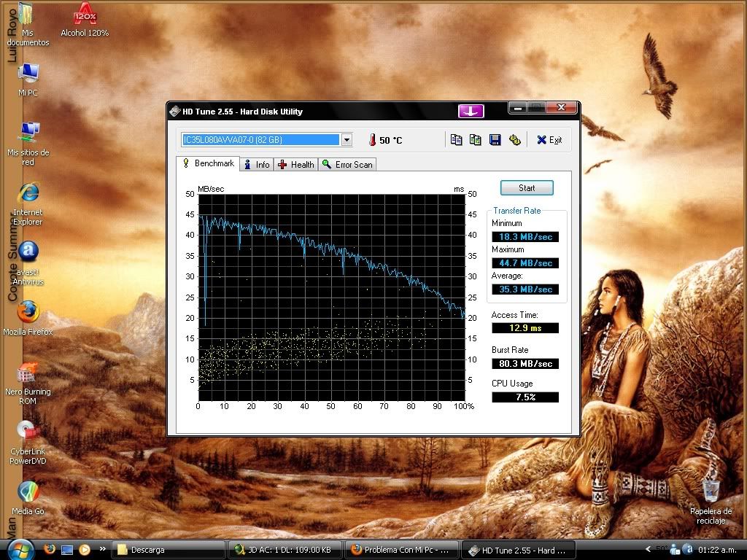Viewport: 747px width, 560px height.
Task: Click Show Desktop icon in quick launch
Action: click(x=66, y=550)
